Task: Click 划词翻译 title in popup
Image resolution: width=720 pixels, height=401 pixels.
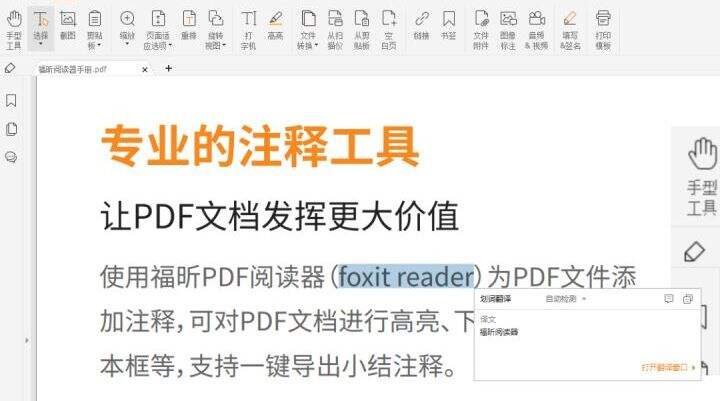Action: [x=495, y=299]
